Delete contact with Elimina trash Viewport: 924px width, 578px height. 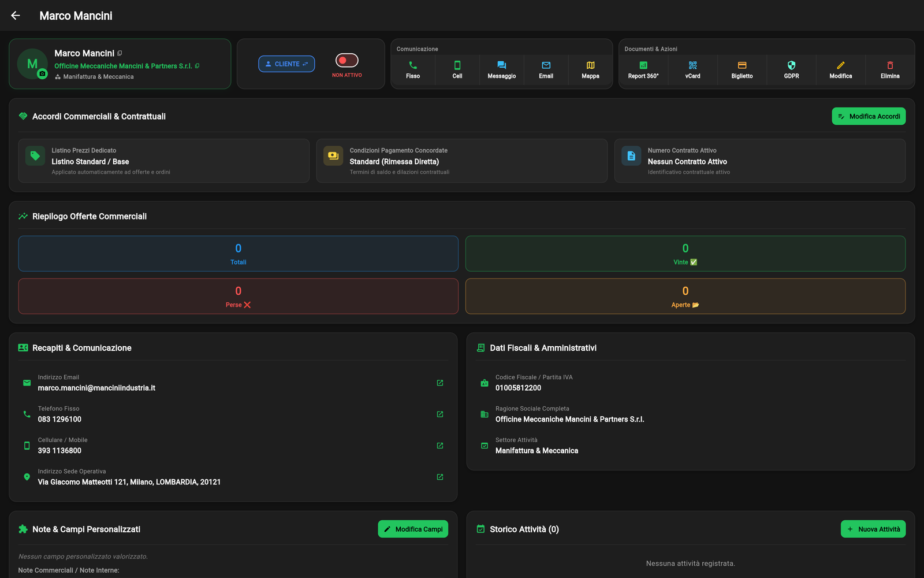coord(890,70)
